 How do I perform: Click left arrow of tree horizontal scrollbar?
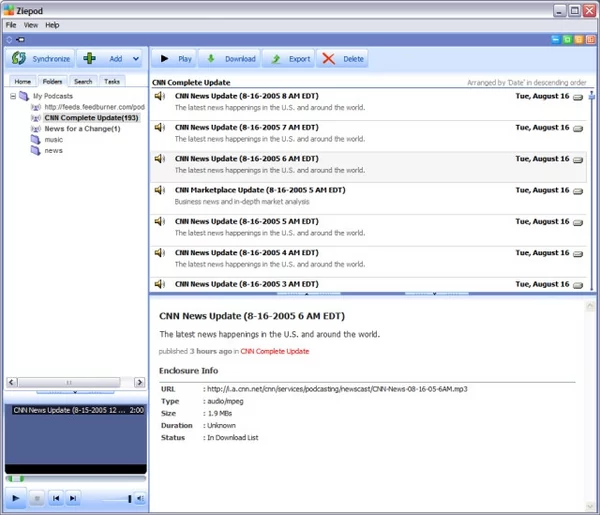(x=12, y=382)
